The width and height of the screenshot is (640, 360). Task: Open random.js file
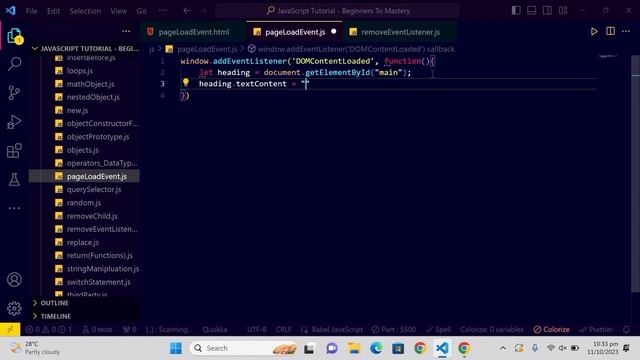click(84, 202)
